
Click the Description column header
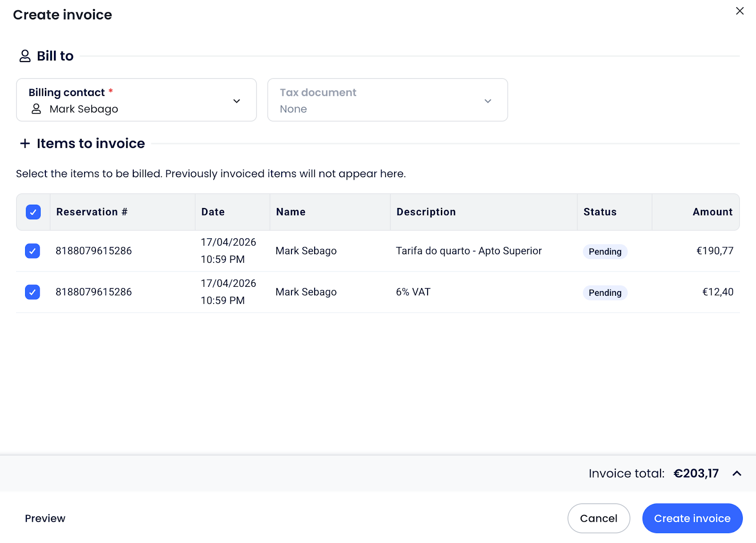pyautogui.click(x=426, y=212)
